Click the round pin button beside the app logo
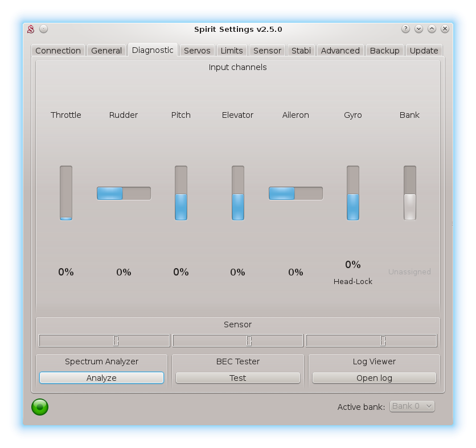The height and width of the screenshot is (448, 476). pyautogui.click(x=44, y=29)
